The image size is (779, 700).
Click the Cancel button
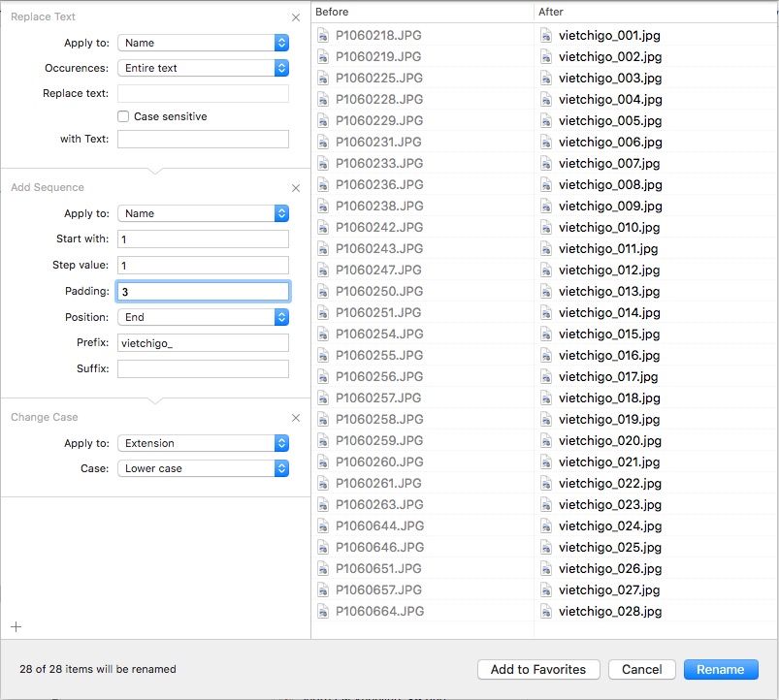pos(642,669)
